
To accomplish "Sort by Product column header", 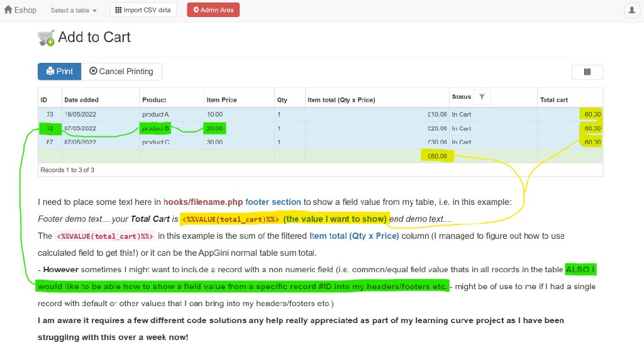I will [154, 100].
